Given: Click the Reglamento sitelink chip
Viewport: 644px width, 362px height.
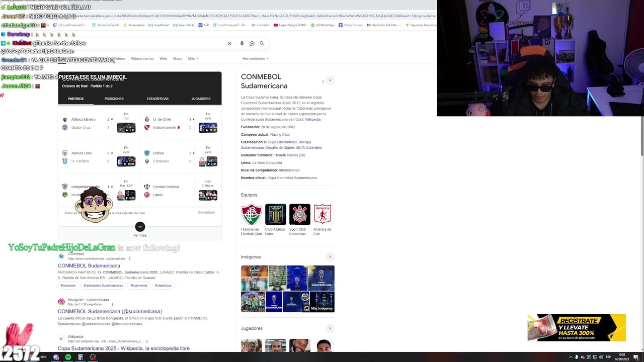Looking at the screenshot, I should (139, 286).
